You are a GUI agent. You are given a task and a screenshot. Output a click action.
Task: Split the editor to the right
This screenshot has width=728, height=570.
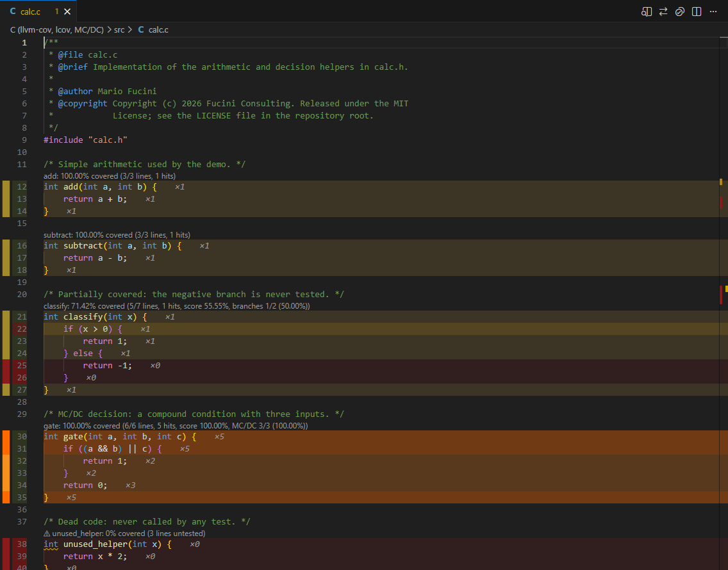click(x=697, y=12)
